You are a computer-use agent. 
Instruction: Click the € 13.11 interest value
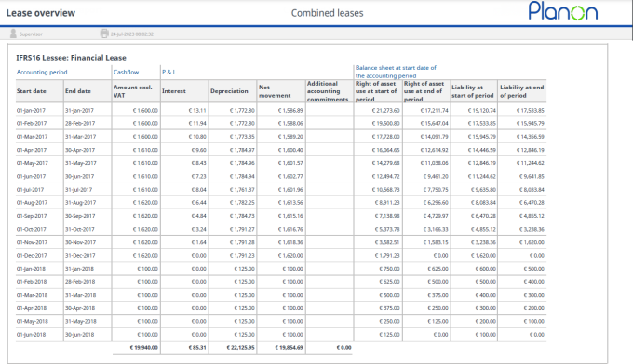tap(197, 110)
